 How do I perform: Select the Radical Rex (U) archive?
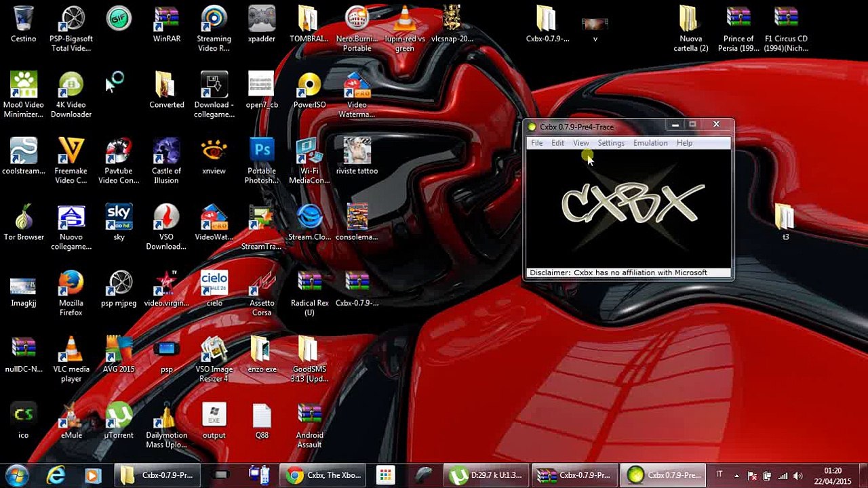tap(309, 294)
